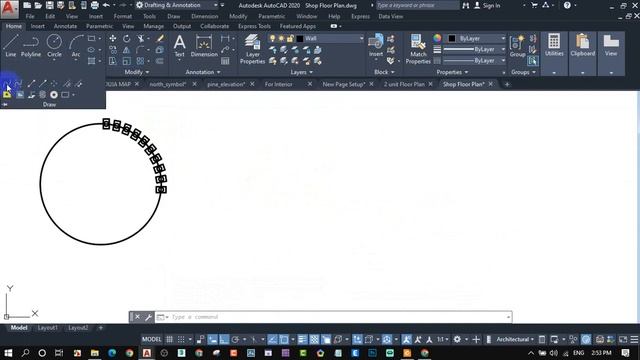
Task: Open the Architectural units dropdown
Action: click(x=515, y=340)
